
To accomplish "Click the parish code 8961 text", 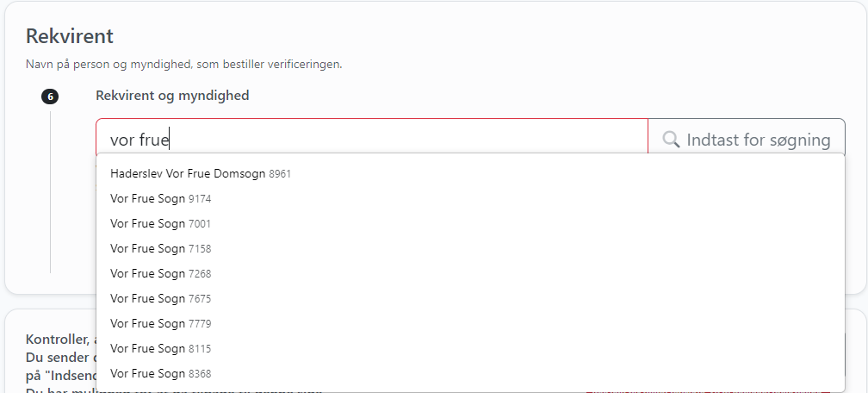I will [280, 174].
